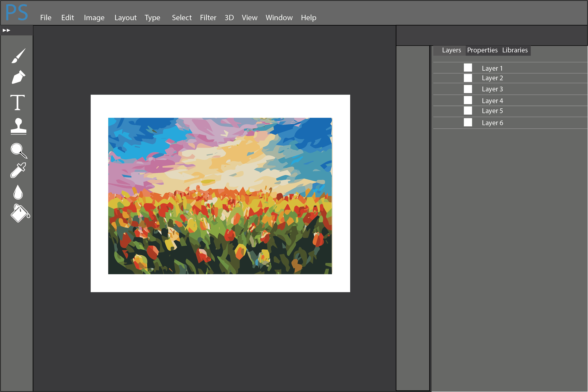Select the Layer 4 row label
Screen dimensions: 588x392
492,101
